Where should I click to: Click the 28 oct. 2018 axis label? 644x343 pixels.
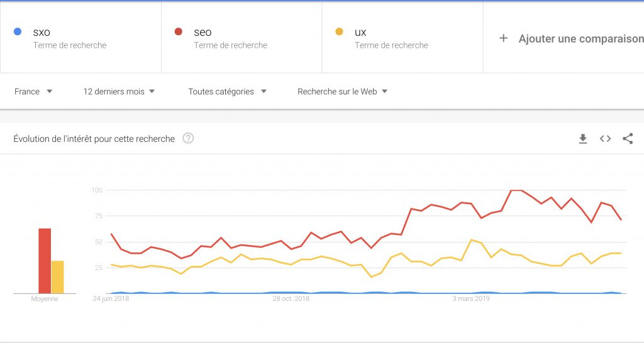(x=291, y=298)
